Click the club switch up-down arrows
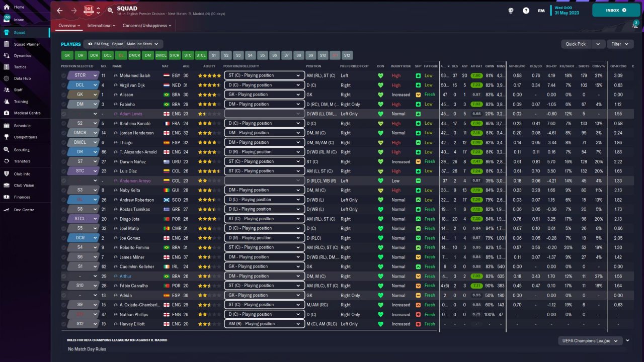 click(x=99, y=10)
